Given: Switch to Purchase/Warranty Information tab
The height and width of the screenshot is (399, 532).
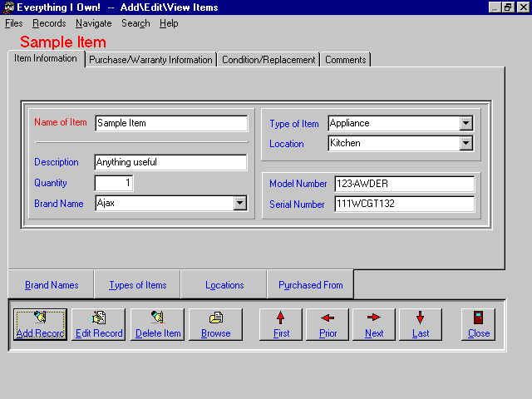Looking at the screenshot, I should click(x=150, y=60).
